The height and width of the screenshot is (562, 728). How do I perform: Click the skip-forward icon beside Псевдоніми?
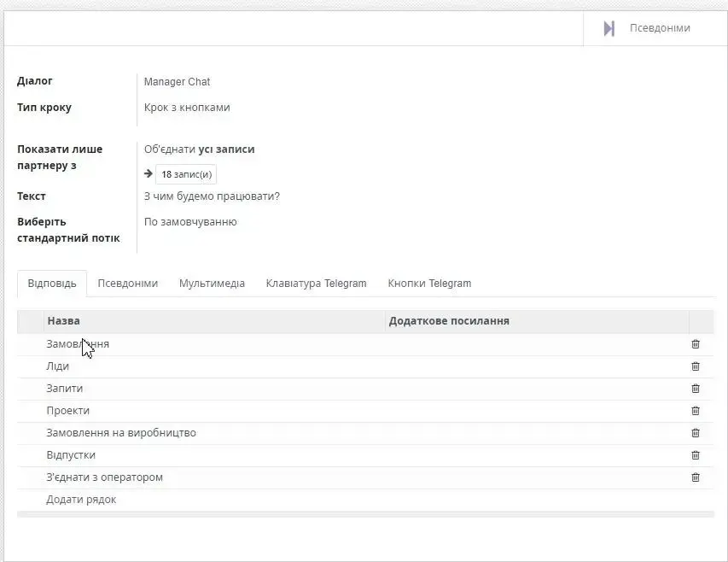[609, 27]
